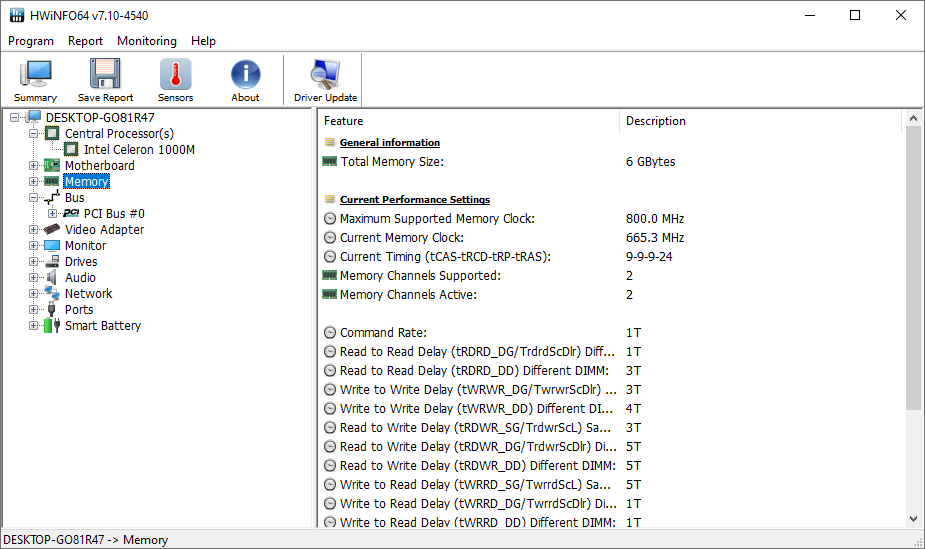Click the Ports connector icon
925x549 pixels.
52,309
